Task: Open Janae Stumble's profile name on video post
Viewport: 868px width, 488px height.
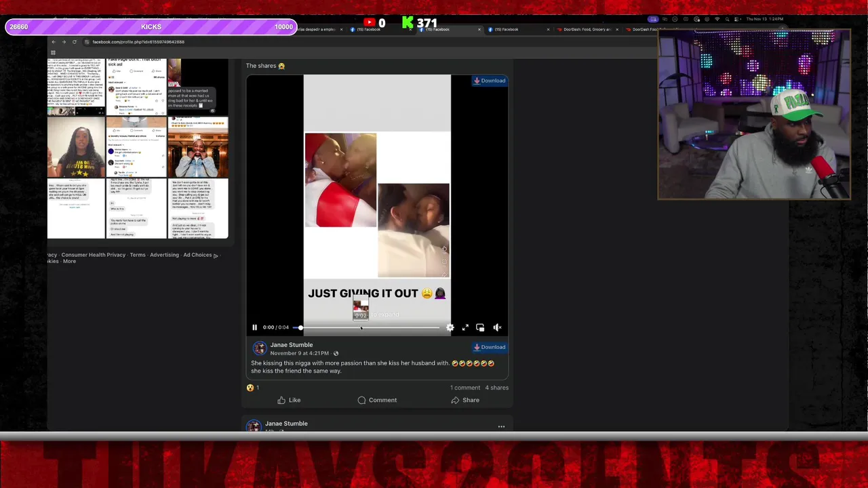Action: 292,345
